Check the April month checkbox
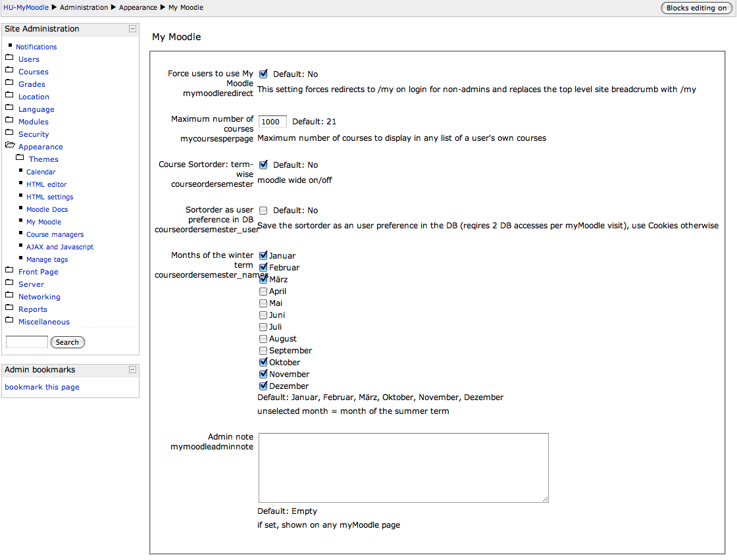 263,292
